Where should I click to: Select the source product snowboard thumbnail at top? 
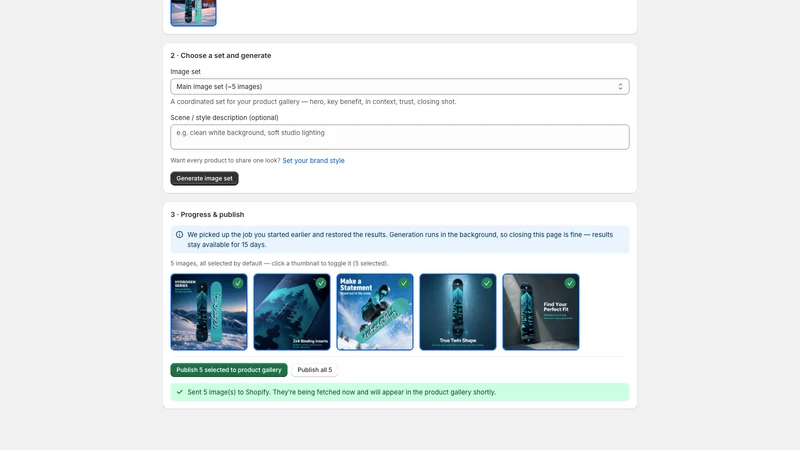click(193, 12)
